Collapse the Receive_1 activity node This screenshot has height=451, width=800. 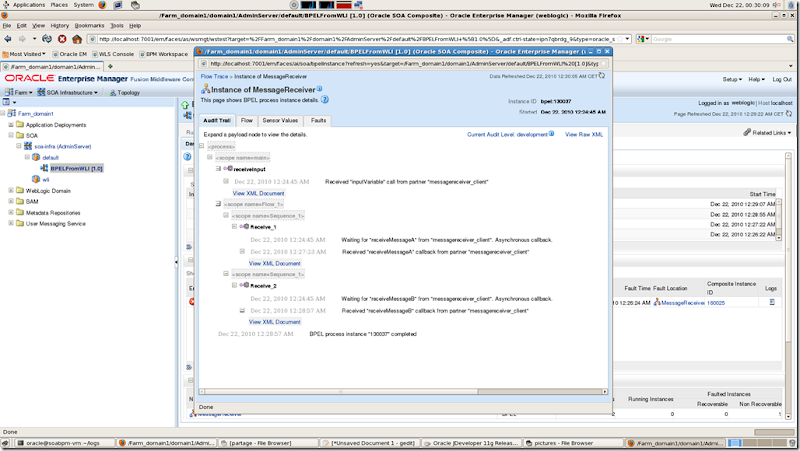pos(234,227)
